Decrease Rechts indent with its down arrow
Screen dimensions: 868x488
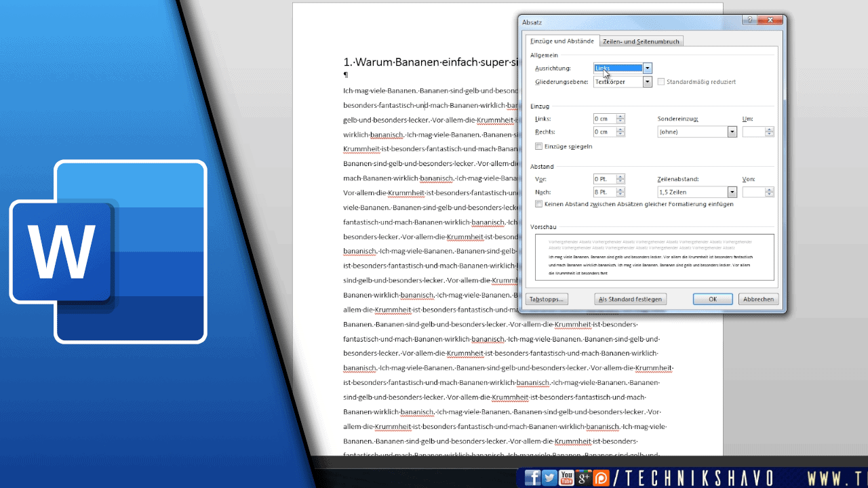point(620,135)
